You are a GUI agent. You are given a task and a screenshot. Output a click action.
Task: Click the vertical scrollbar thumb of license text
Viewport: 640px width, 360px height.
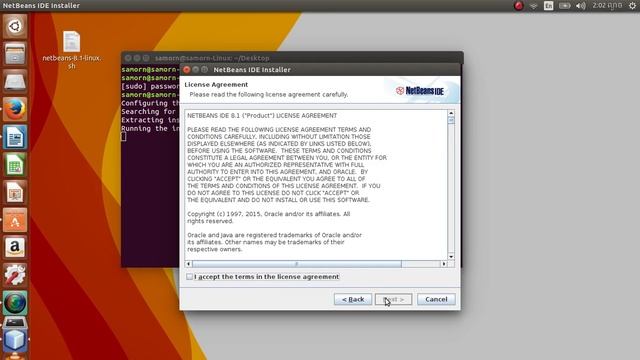click(x=451, y=120)
